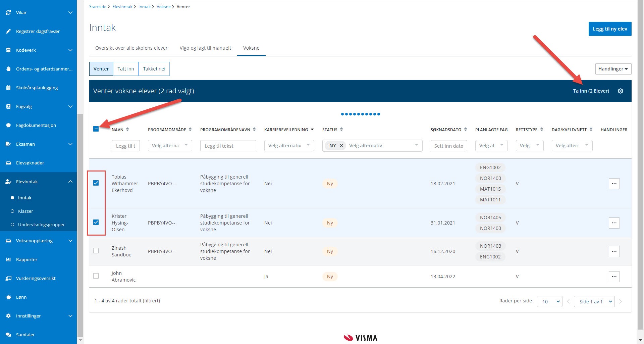Check the Zinash Sandboe row checkbox
This screenshot has width=644, height=344.
tap(96, 251)
